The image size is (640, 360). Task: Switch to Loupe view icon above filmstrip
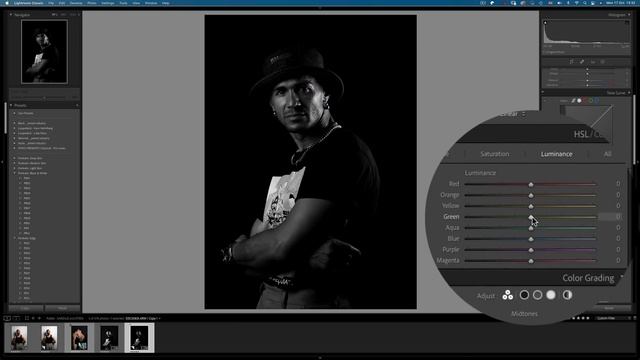(7, 318)
